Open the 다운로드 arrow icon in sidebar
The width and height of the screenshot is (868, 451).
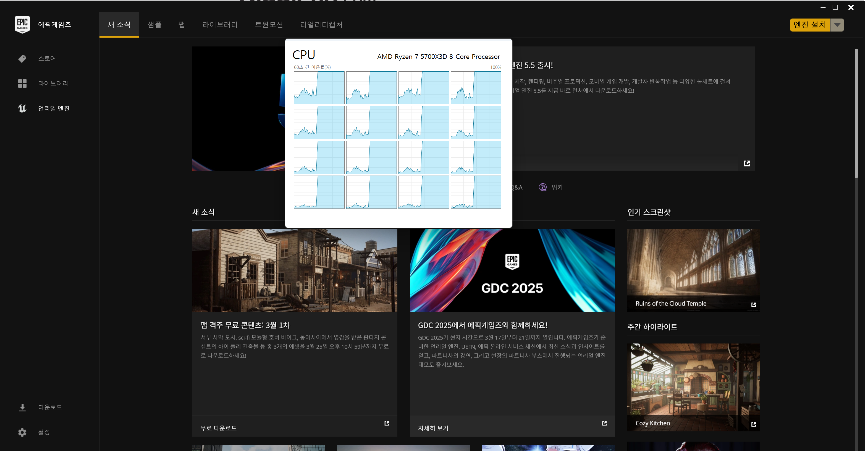tap(22, 407)
